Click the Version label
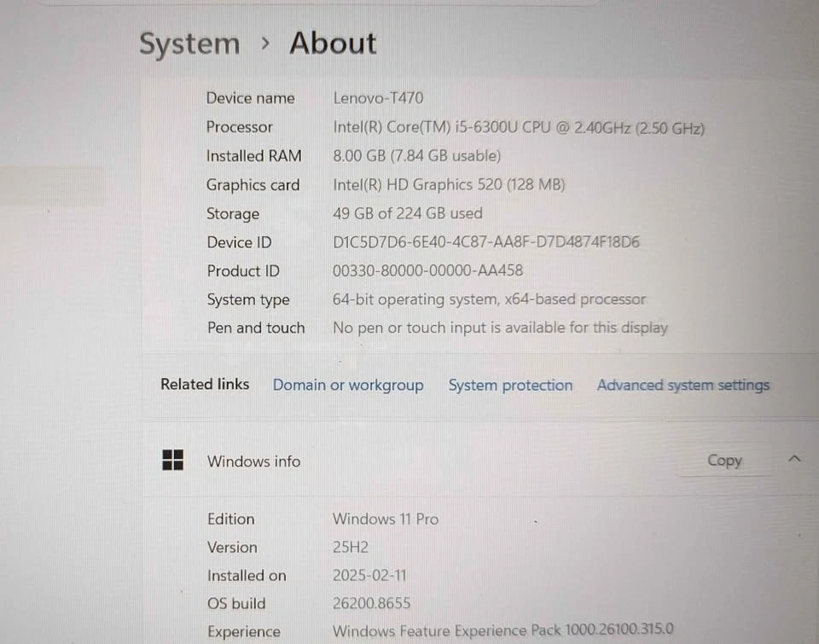This screenshot has width=819, height=644. click(x=232, y=547)
